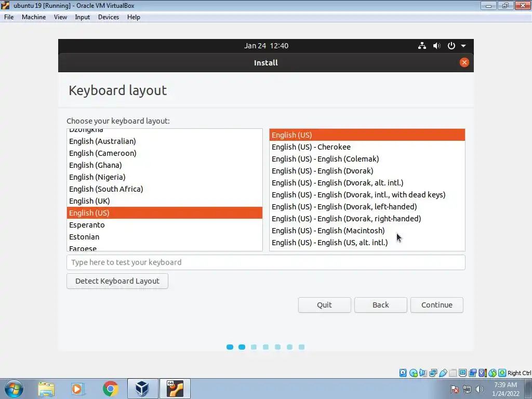Image resolution: width=532 pixels, height=399 pixels.
Task: Open the Machine menu
Action: 34,17
